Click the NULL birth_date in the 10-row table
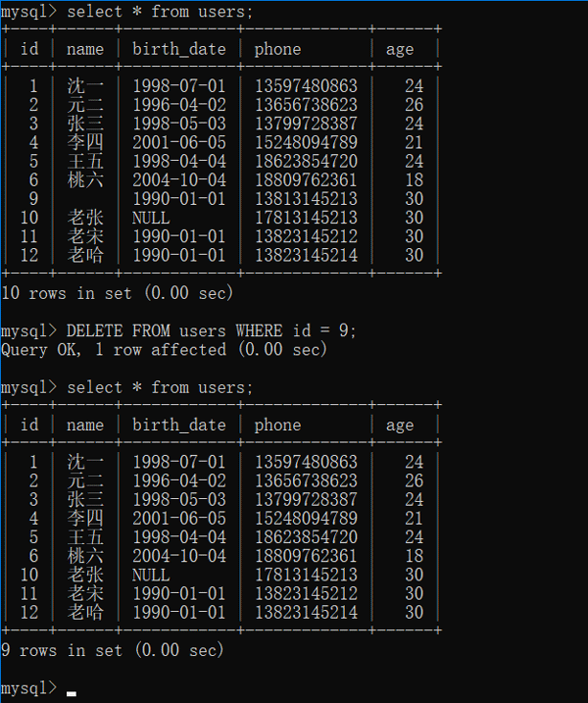Screen dimensions: 588x703 (151, 218)
